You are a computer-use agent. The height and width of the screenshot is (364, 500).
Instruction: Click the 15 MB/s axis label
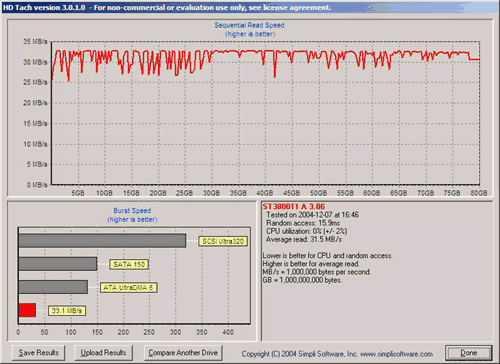click(x=35, y=124)
